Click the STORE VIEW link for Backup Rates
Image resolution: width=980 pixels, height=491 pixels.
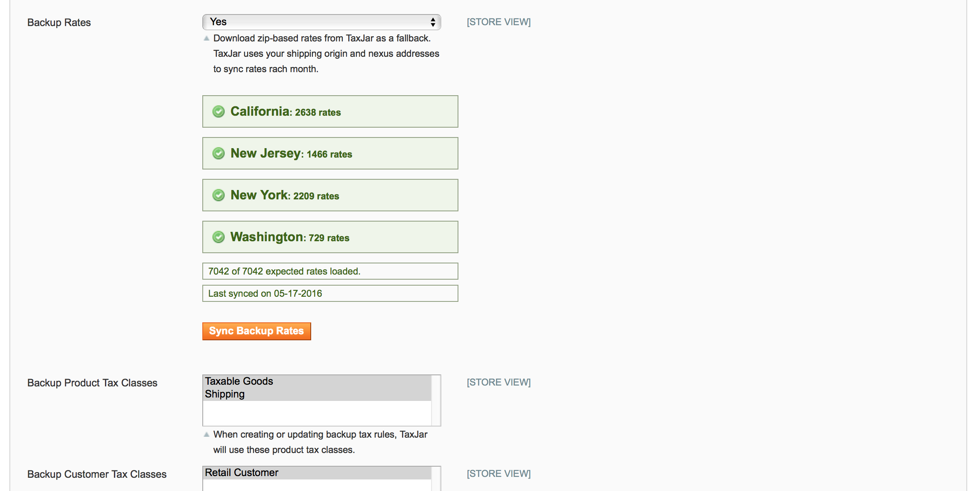[499, 23]
